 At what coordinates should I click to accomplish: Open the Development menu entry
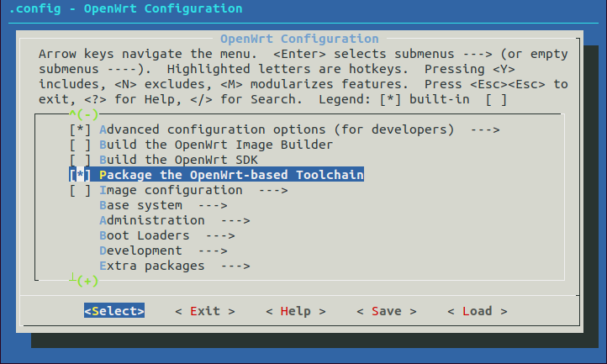click(x=140, y=251)
